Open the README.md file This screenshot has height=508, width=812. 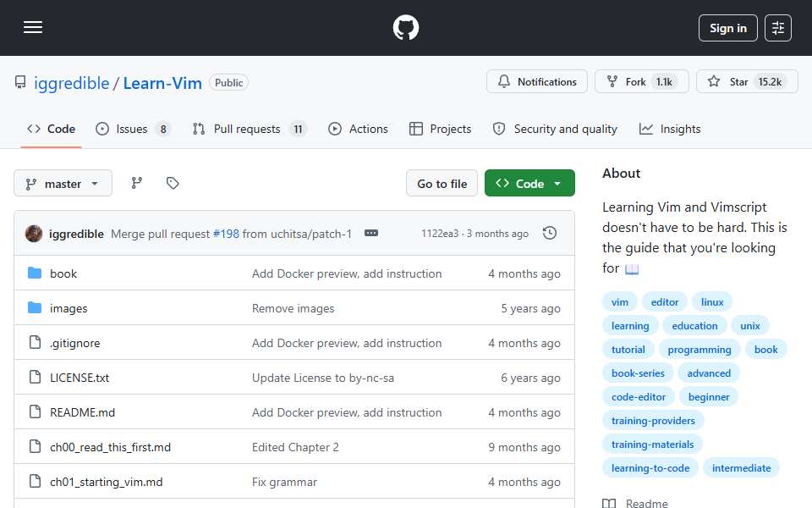coord(82,412)
